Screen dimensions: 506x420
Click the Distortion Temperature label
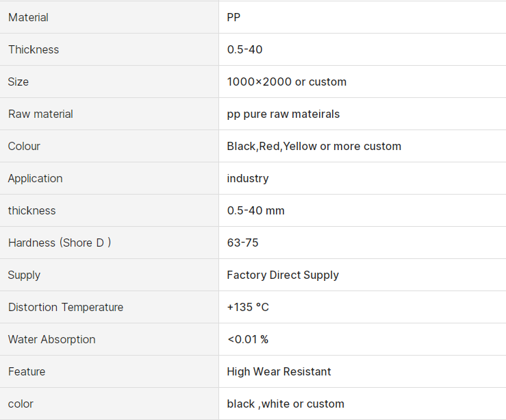(66, 307)
